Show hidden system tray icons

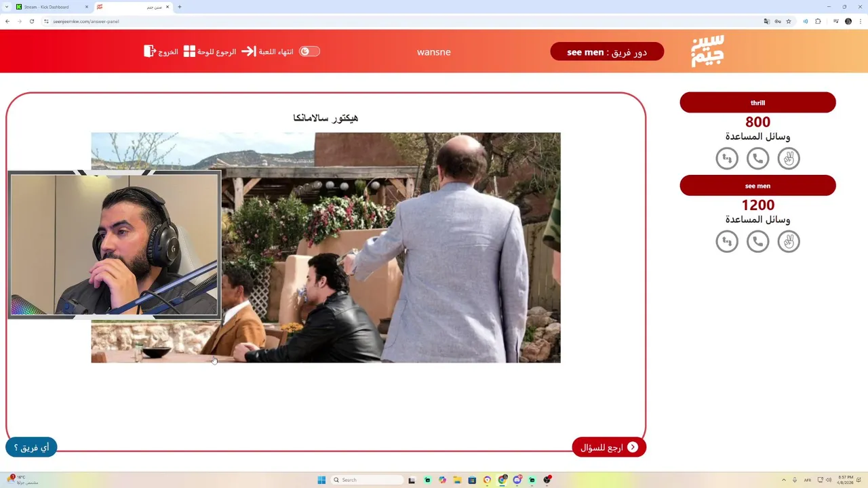(784, 480)
